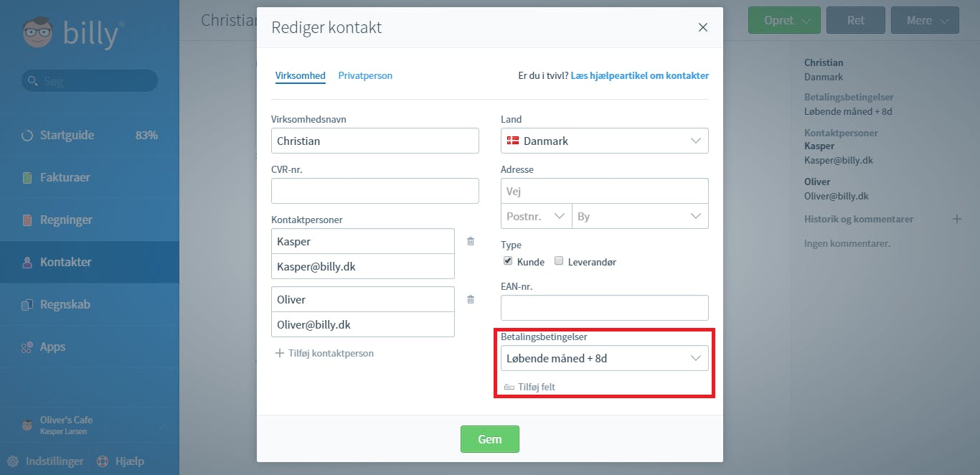
Task: Open the Betalingsbetingelser dropdown
Action: 605,358
